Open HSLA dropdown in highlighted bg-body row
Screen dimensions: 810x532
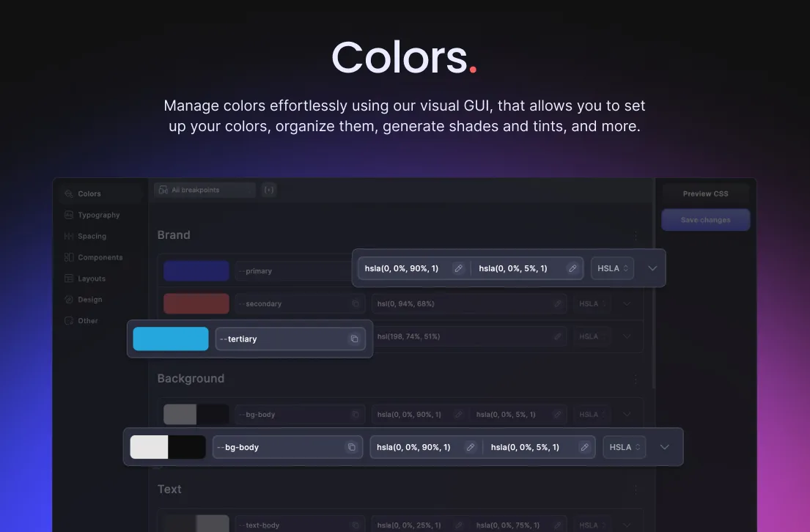pos(624,447)
